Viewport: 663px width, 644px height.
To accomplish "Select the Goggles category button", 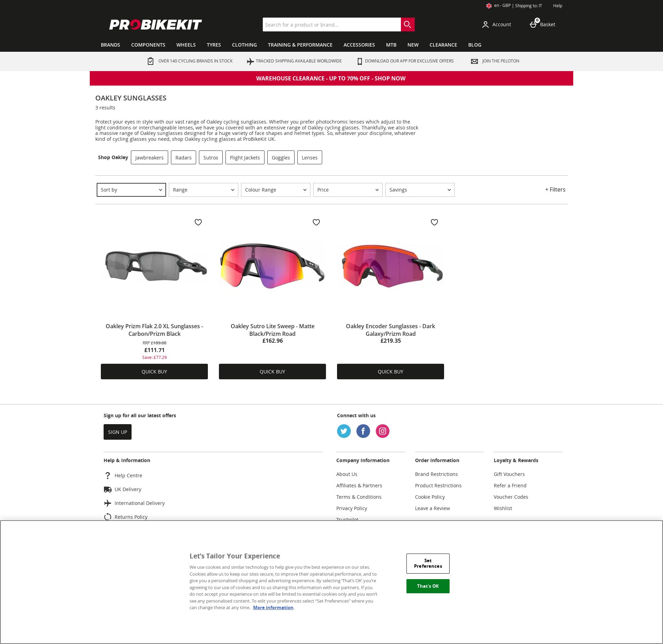I will [281, 157].
